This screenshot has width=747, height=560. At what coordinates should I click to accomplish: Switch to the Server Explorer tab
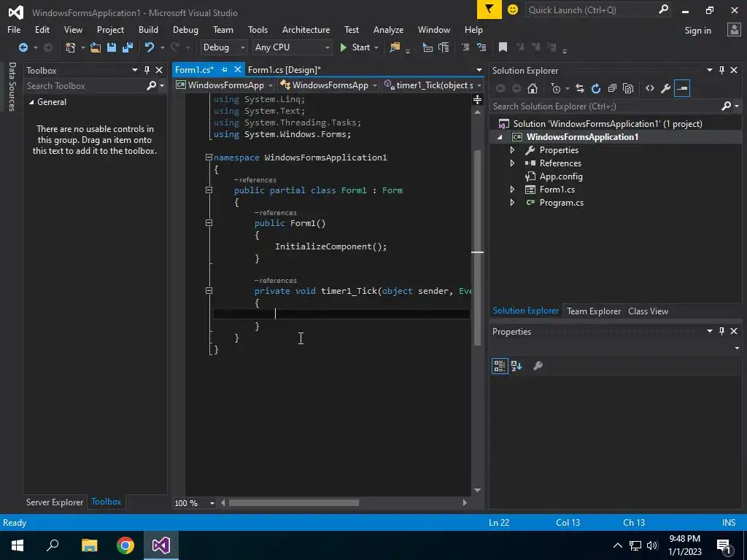(x=54, y=502)
